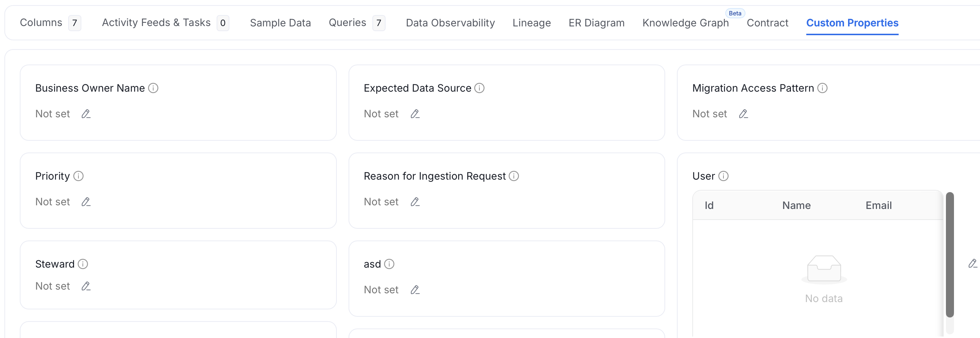This screenshot has height=338, width=980.
Task: Click the pencil icon beside the User table
Action: click(972, 263)
